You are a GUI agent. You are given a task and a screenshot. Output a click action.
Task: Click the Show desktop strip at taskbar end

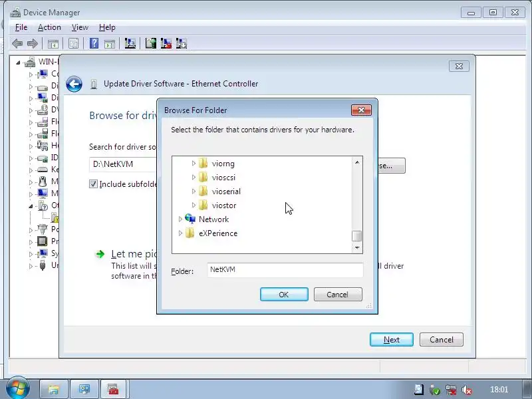(x=527, y=389)
